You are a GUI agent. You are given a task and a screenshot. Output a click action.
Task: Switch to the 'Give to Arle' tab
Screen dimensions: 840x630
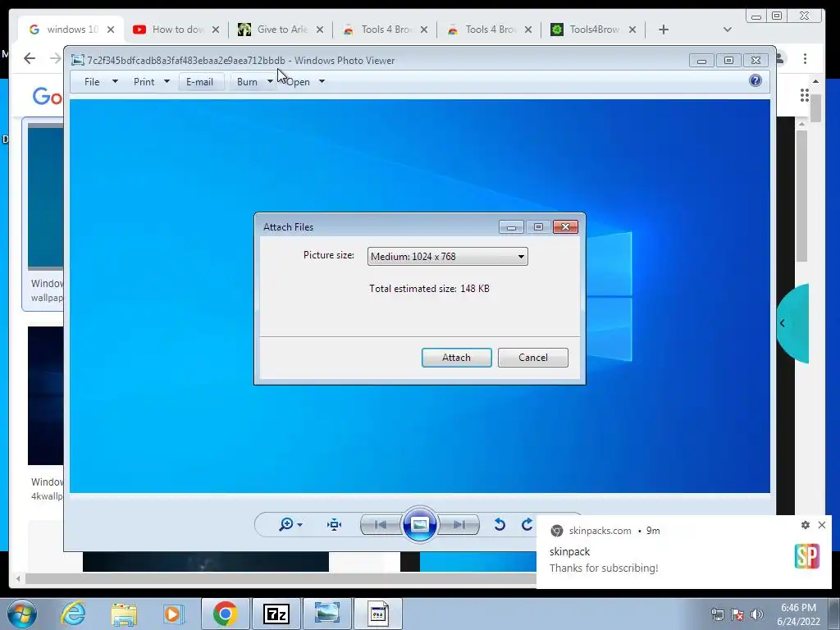[281, 30]
